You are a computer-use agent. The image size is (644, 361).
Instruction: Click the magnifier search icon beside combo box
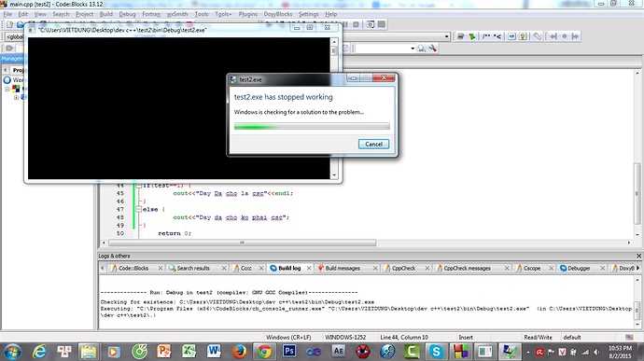coord(422,49)
